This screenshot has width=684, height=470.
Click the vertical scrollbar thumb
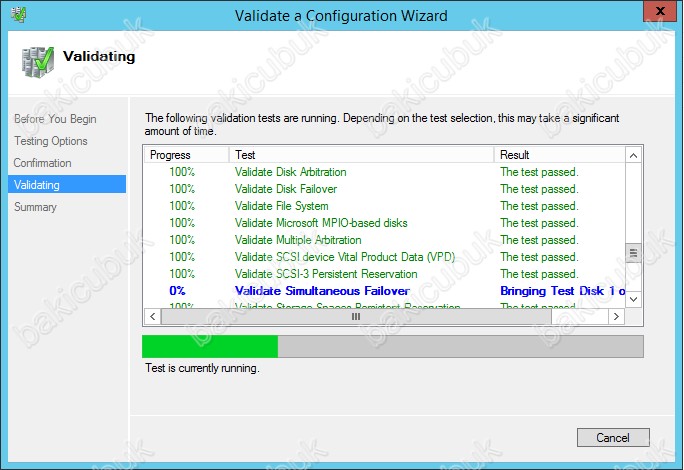633,253
